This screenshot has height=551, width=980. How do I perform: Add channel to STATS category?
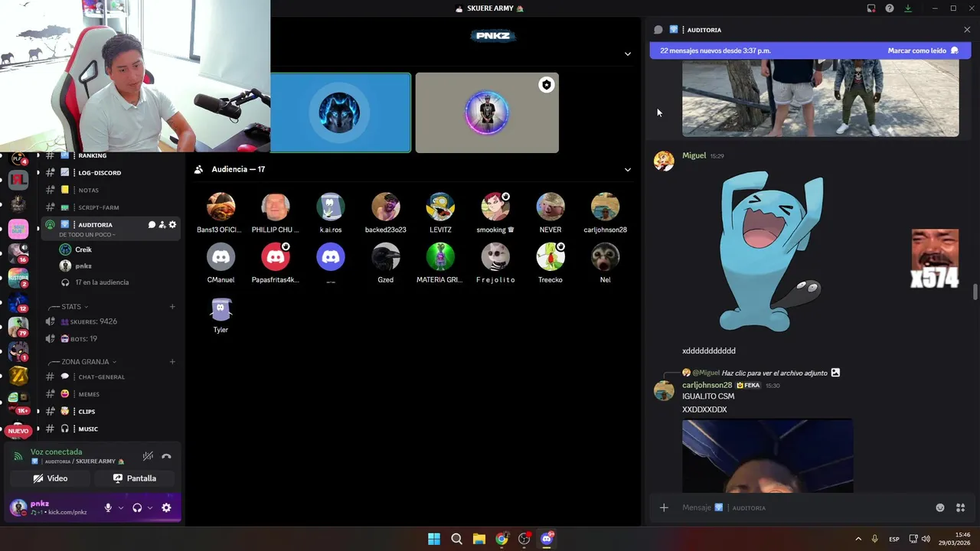(x=172, y=307)
